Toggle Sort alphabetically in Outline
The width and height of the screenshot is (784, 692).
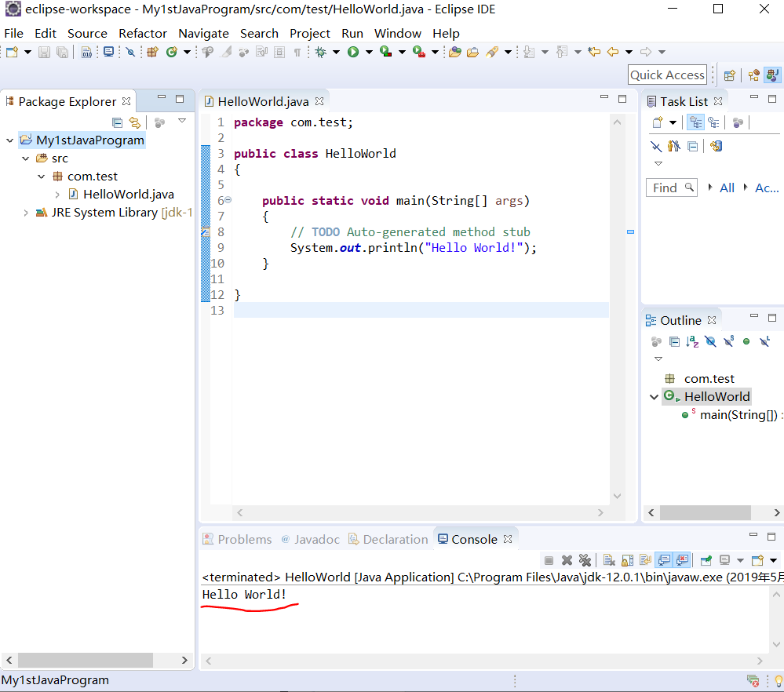click(692, 342)
